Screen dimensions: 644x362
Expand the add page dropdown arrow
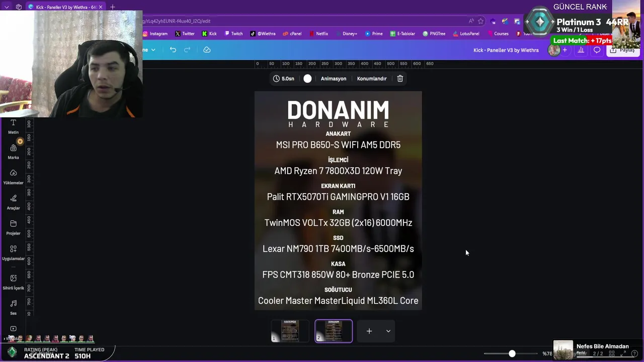pos(388,331)
